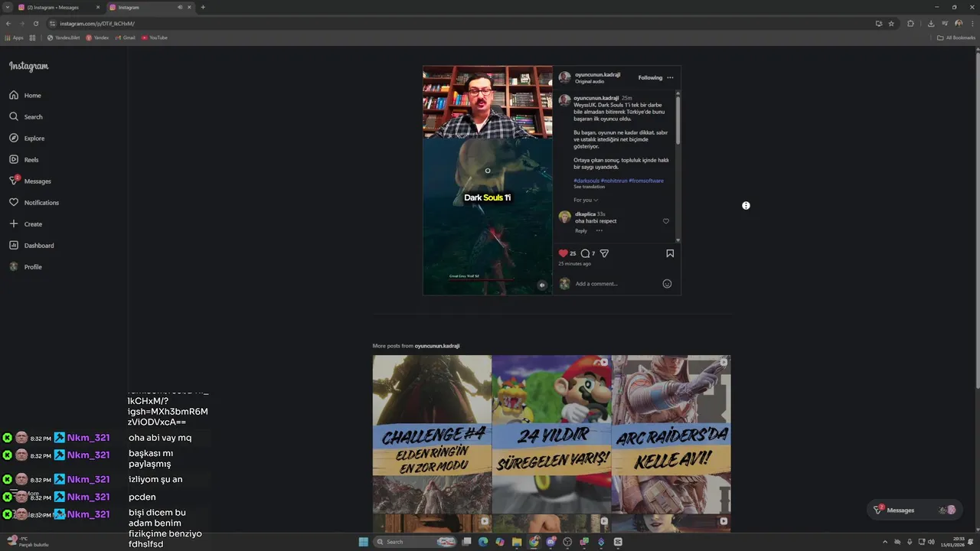Click Following button on post header
This screenshot has width=980, height=551.
coord(650,77)
